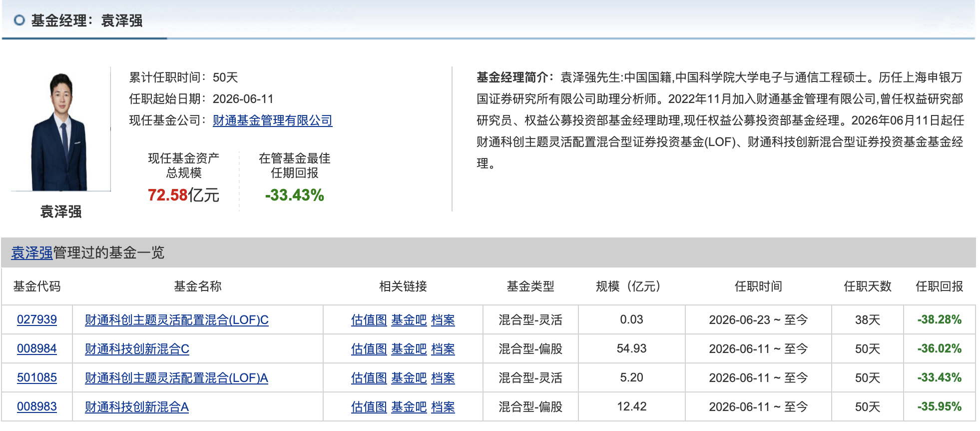Click the 54.93 scale cell

pos(631,348)
